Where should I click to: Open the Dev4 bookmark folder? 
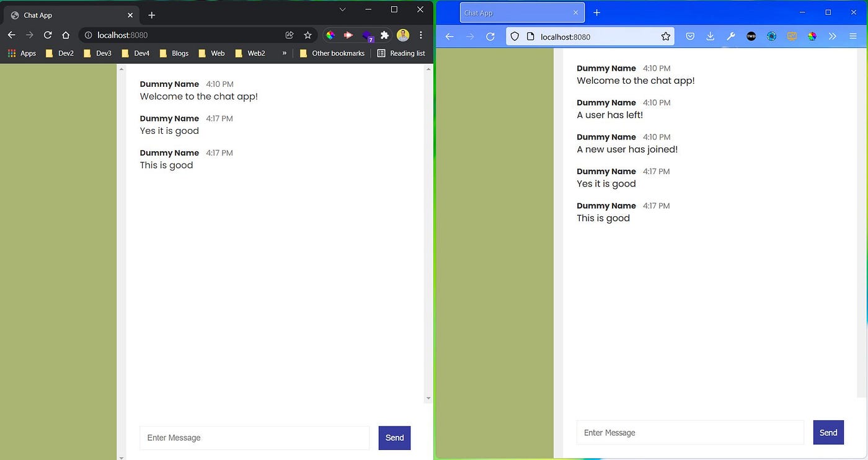[x=135, y=53]
